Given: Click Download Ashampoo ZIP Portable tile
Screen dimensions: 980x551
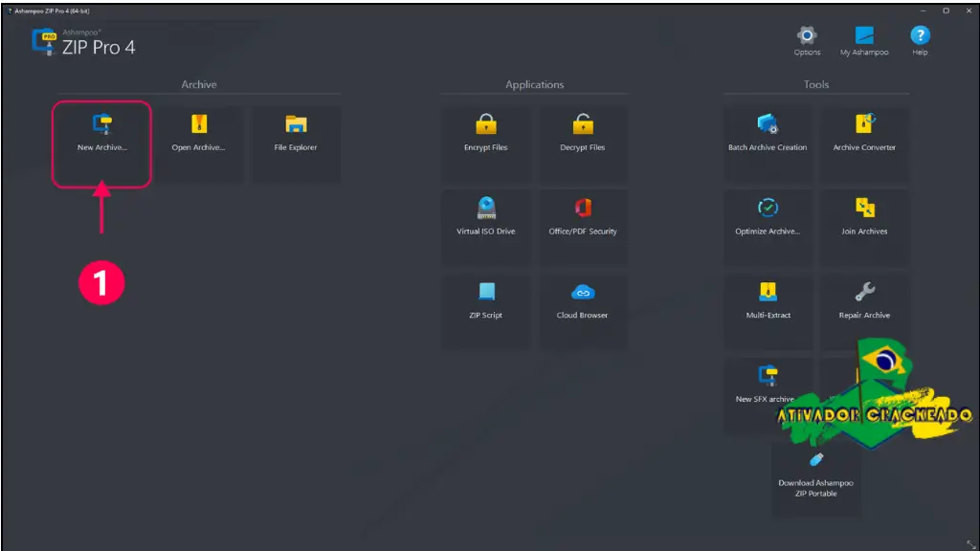Looking at the screenshot, I should click(815, 479).
